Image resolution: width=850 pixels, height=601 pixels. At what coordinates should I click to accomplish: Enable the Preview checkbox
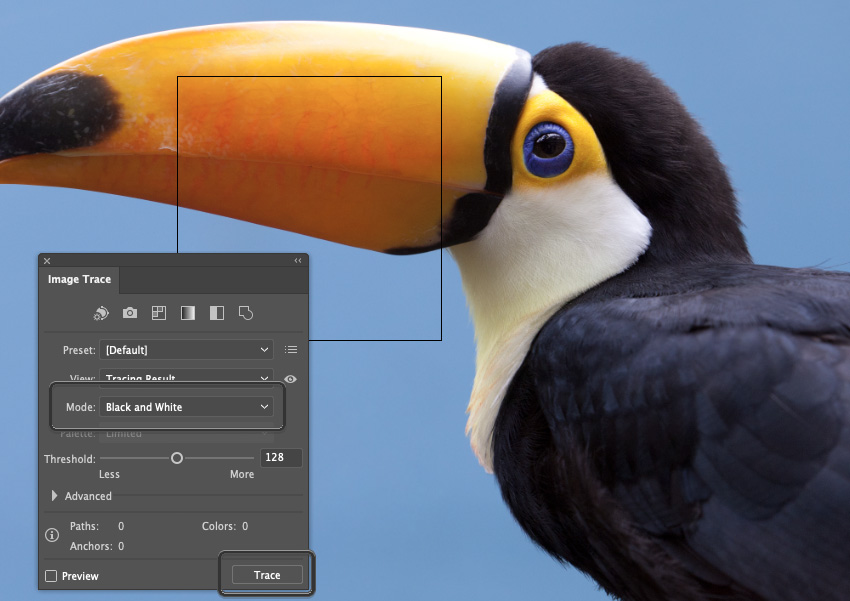(x=52, y=576)
